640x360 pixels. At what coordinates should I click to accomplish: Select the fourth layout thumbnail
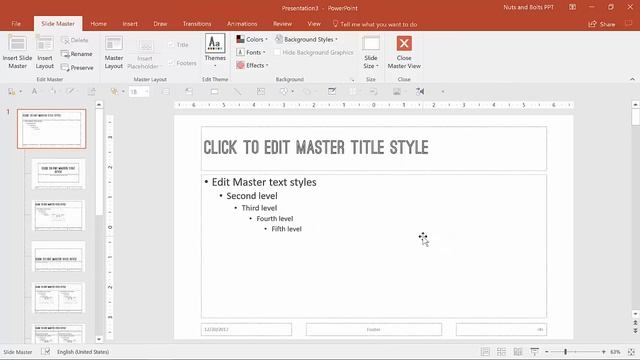click(x=58, y=256)
